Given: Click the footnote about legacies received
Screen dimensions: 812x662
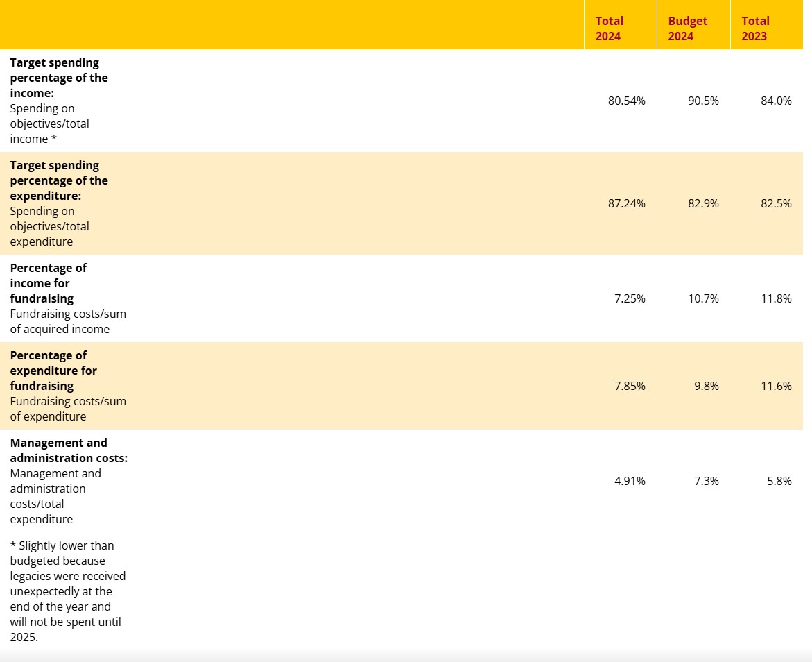Looking at the screenshot, I should click(x=67, y=591).
